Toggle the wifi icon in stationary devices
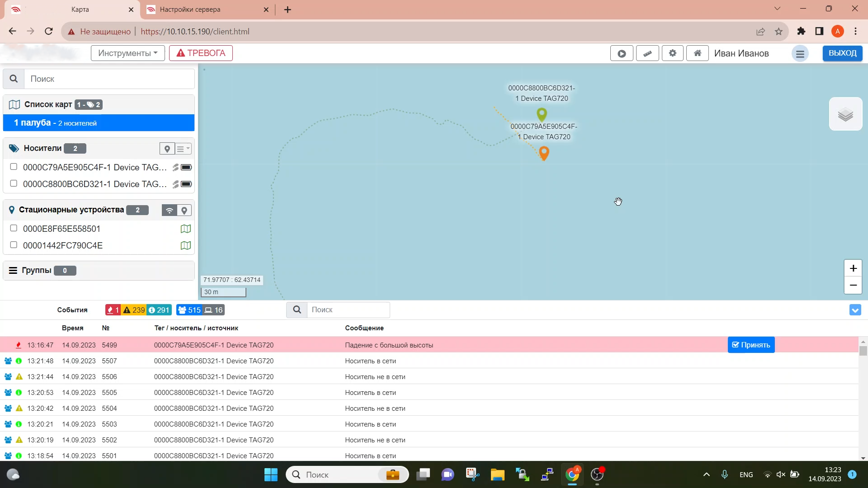Screen dimensions: 868x488 pos(170,211)
